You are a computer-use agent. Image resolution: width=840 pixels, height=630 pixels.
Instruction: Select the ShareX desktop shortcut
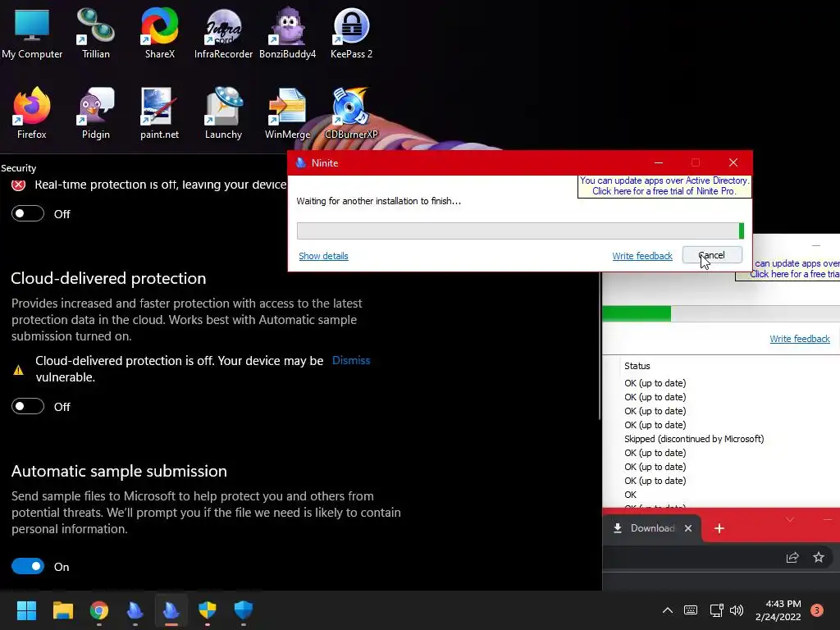tap(160, 33)
